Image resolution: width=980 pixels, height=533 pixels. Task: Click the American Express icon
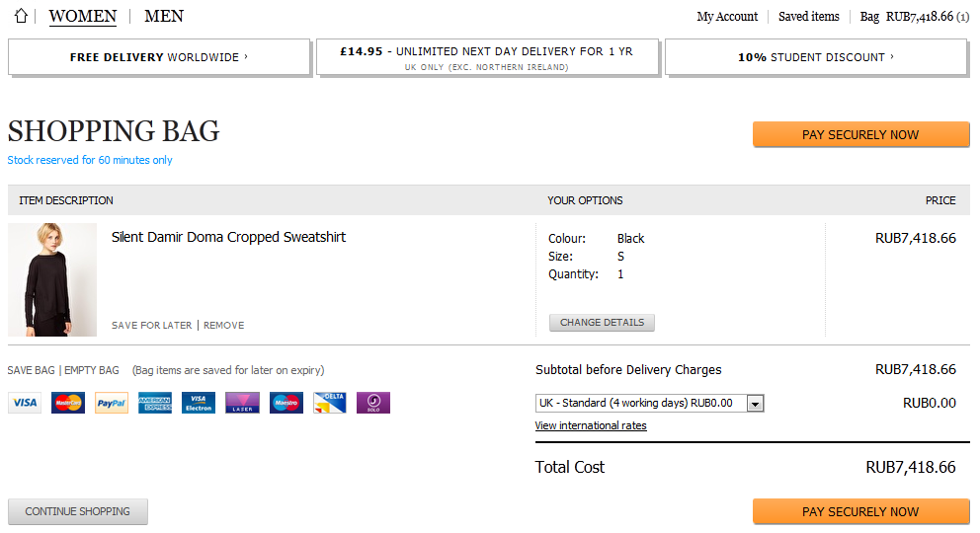click(155, 403)
